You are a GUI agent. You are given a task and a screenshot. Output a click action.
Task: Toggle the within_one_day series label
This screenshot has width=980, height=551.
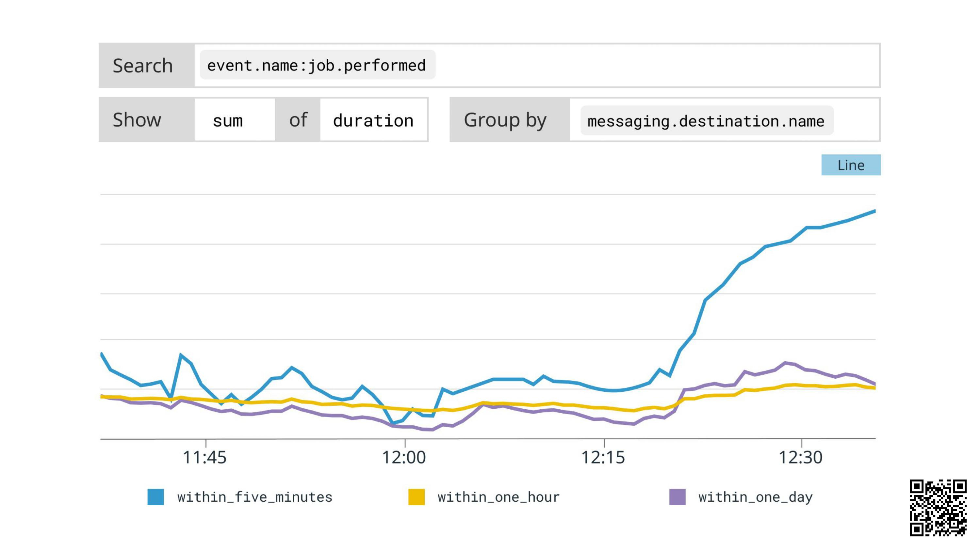(x=756, y=497)
